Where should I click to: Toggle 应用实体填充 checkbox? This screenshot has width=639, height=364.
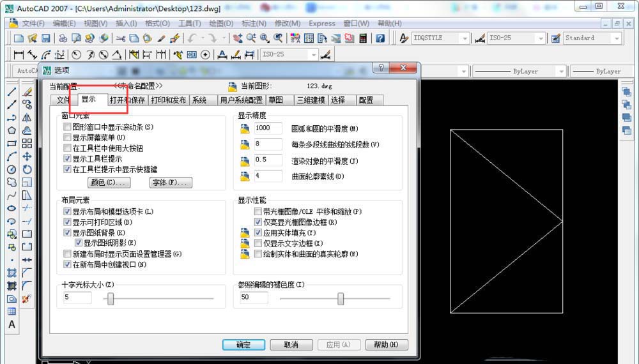click(x=258, y=233)
